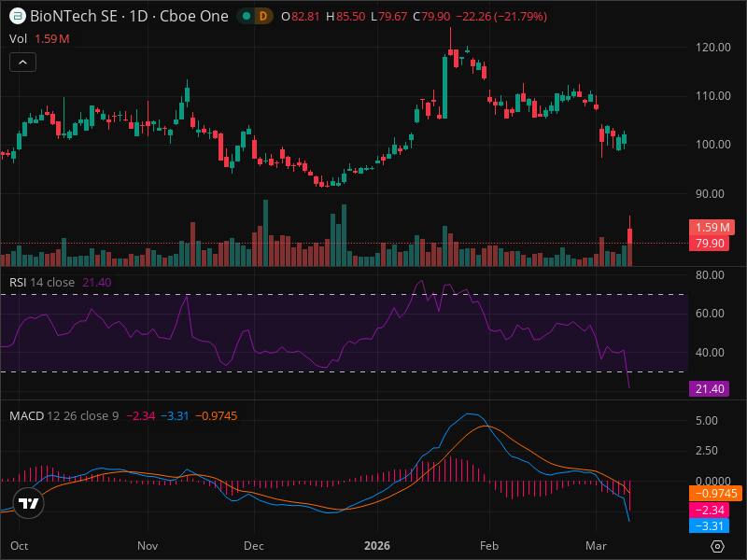Click the 79.90 last price label

click(709, 244)
